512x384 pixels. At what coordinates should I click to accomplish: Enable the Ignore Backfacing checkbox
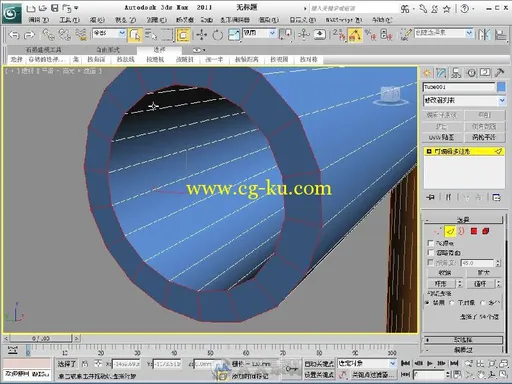pos(430,253)
